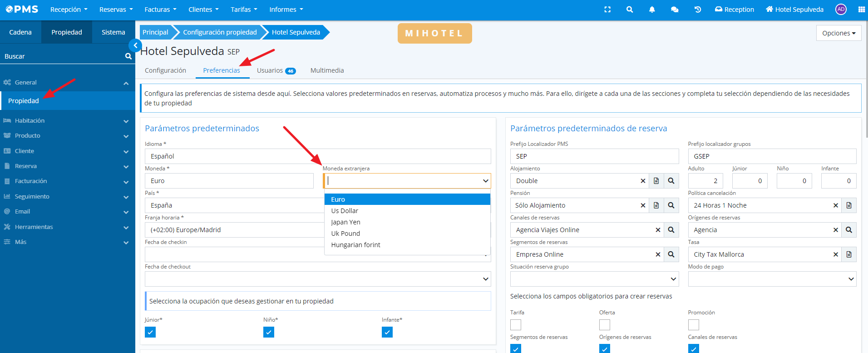Select Us Dollar from currency list
The height and width of the screenshot is (353, 868).
[345, 211]
